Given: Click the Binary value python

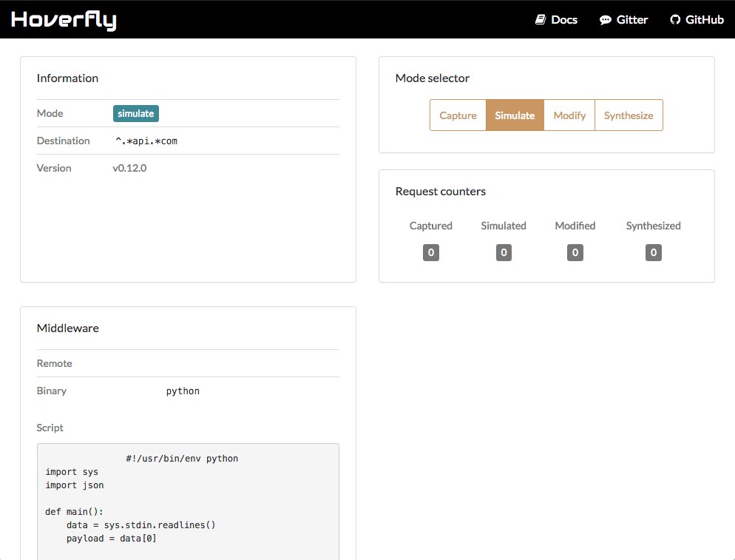Looking at the screenshot, I should click(183, 391).
